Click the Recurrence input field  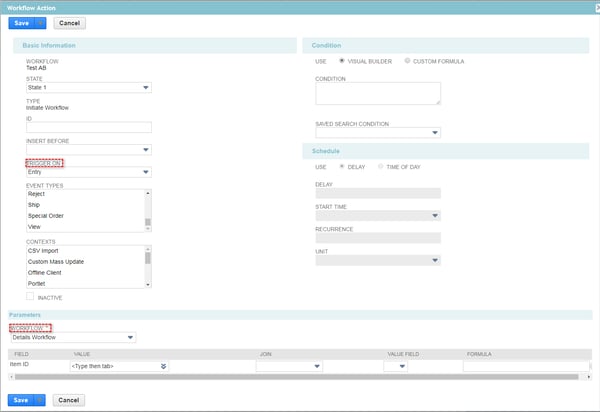(x=378, y=238)
